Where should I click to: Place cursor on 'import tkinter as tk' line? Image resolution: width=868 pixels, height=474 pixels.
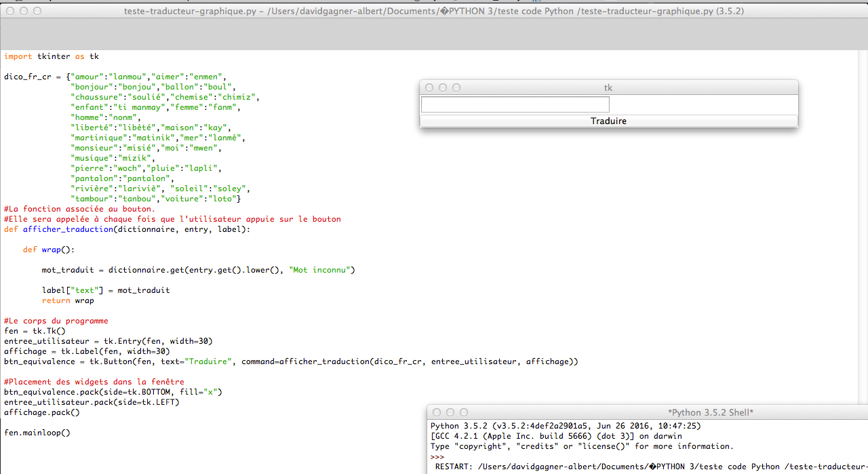point(52,56)
